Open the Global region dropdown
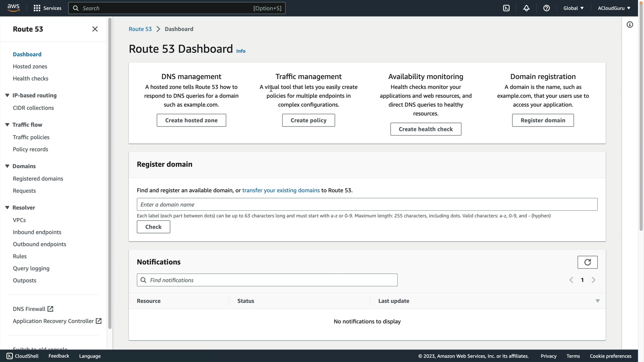Screen dimensions: 644x362 [573, 8]
